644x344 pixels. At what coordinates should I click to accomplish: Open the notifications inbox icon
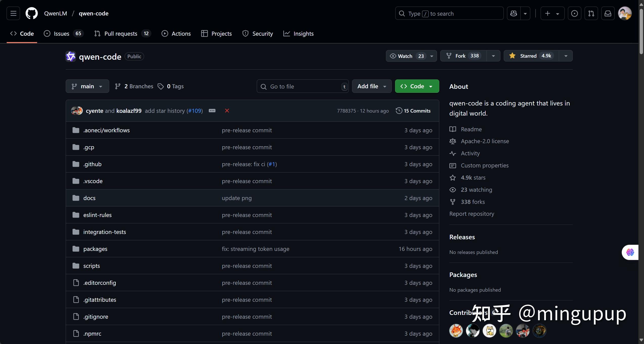point(608,13)
